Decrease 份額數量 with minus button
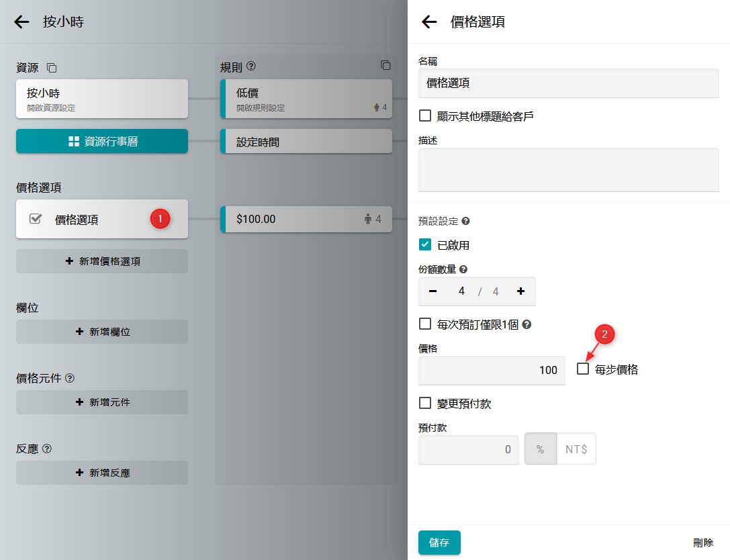 433,291
